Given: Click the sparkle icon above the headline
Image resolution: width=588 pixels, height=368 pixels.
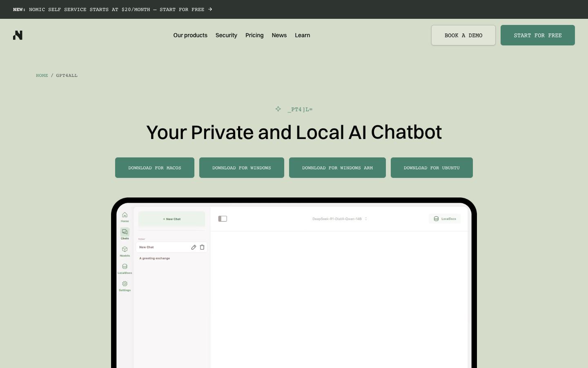Looking at the screenshot, I should click(x=278, y=109).
